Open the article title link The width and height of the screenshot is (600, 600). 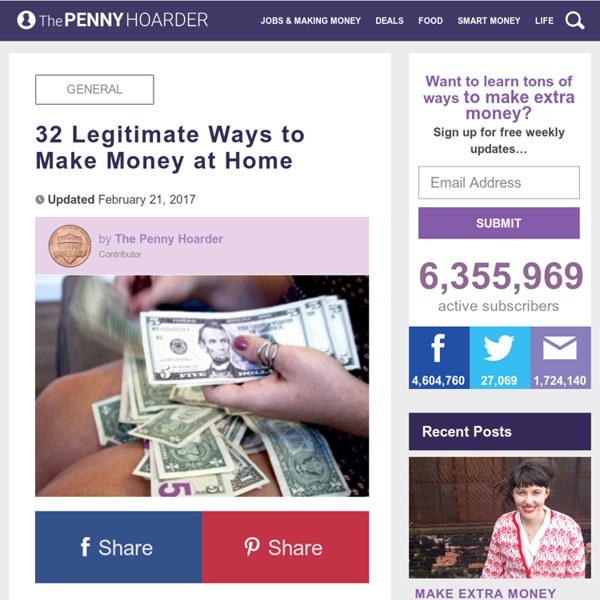tap(170, 147)
